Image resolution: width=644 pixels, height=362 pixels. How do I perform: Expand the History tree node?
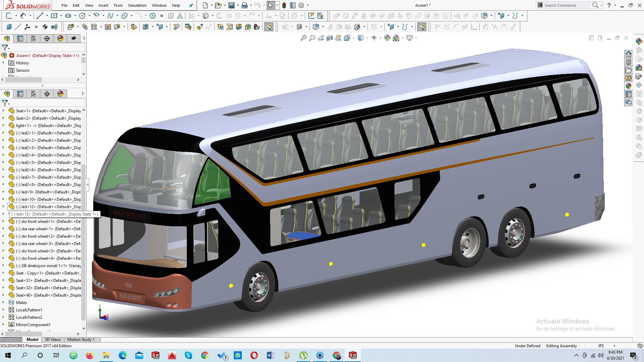3,63
